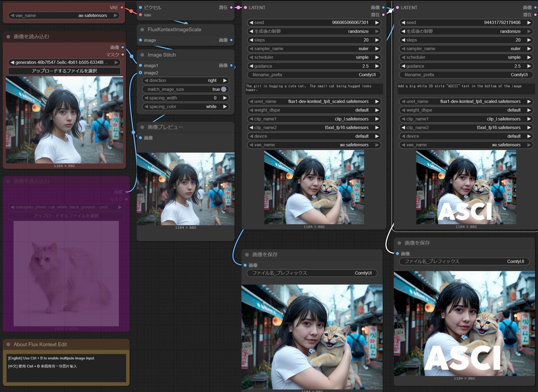
Task: Open sampler_name euler selector in left sampler
Action: click(314, 49)
